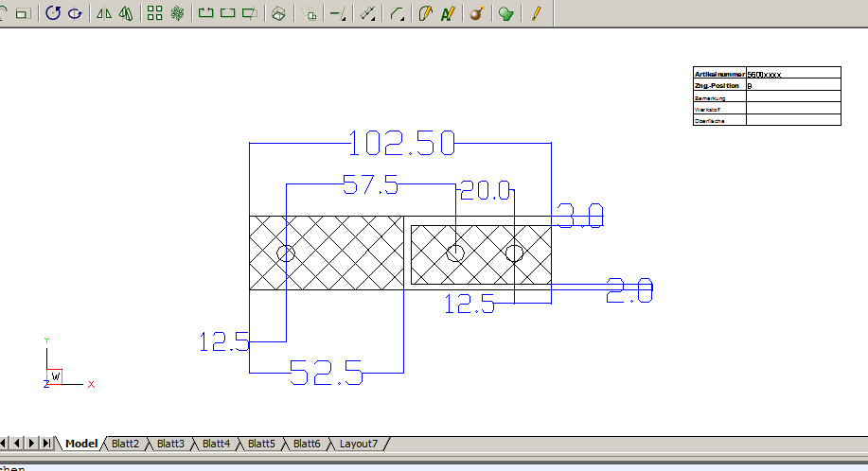Image resolution: width=868 pixels, height=471 pixels.
Task: Open the Blatt6 layout tab
Action: tap(307, 444)
